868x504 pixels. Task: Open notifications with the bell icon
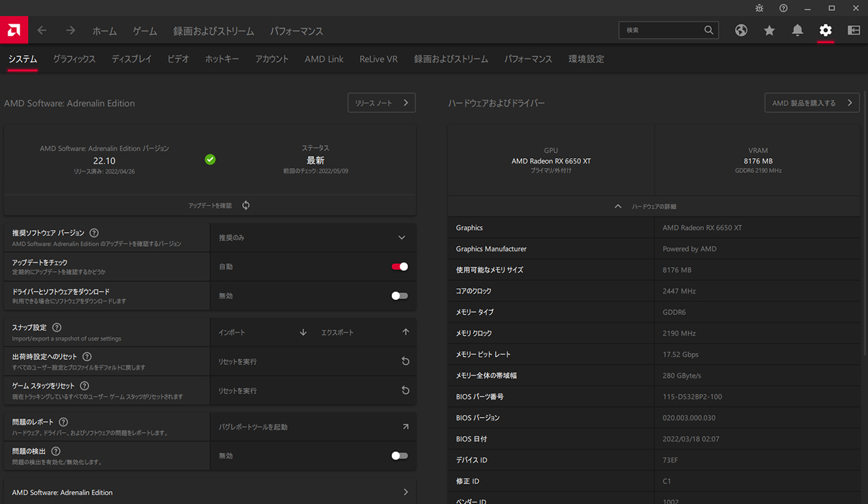pos(797,31)
